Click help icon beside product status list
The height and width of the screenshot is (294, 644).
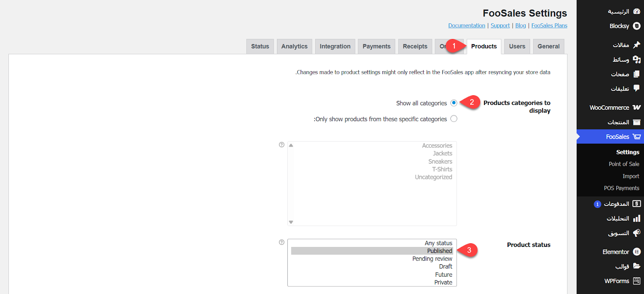(x=282, y=242)
